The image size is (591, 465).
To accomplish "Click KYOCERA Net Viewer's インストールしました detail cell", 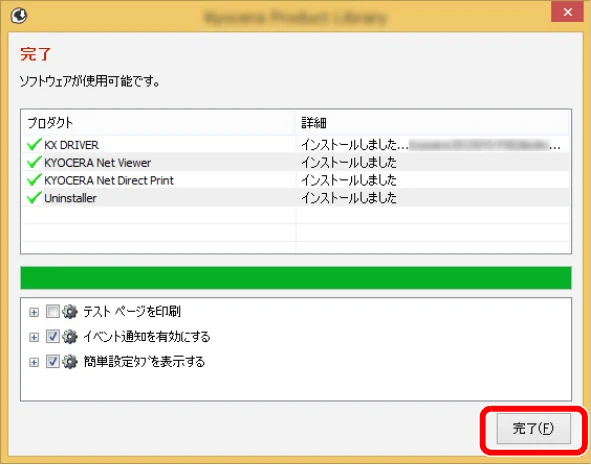I will [433, 162].
